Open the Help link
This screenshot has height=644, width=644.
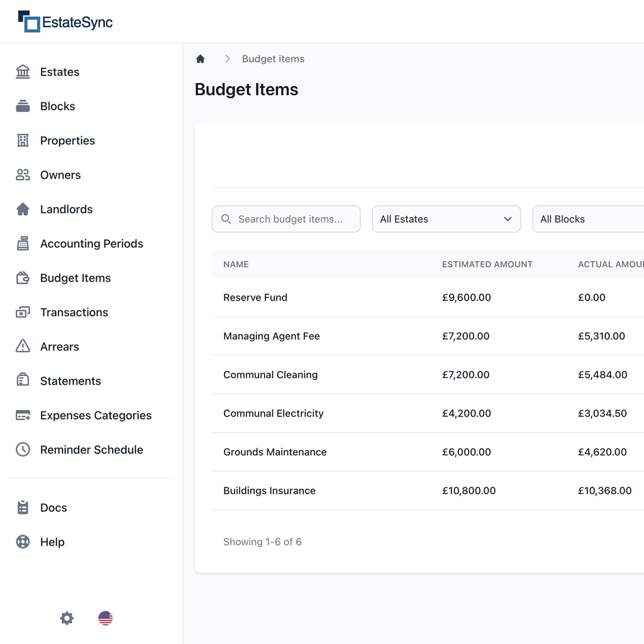pyautogui.click(x=53, y=542)
